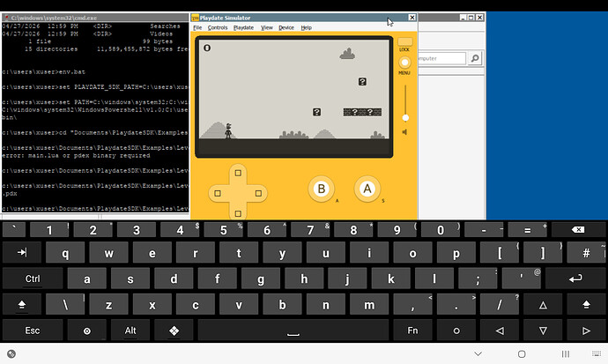Tap the Android recent apps icon

point(566,353)
